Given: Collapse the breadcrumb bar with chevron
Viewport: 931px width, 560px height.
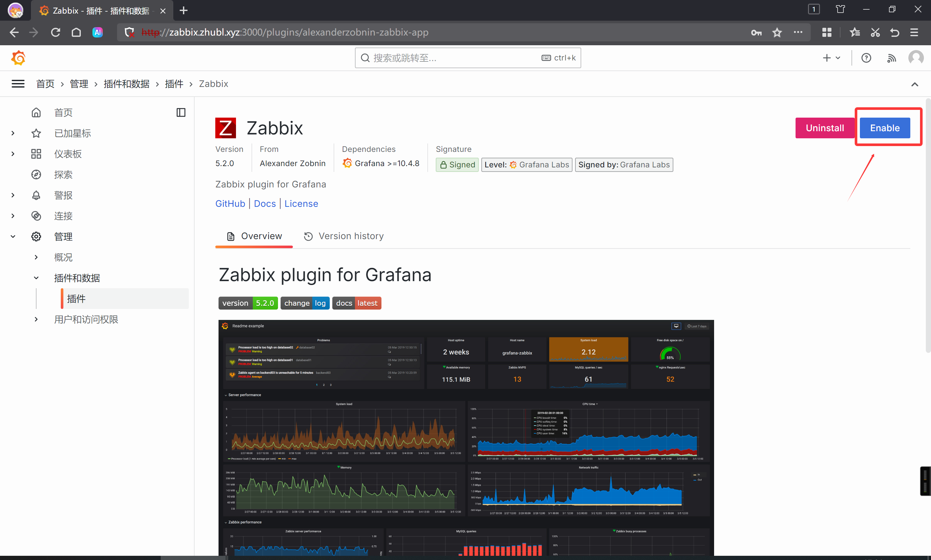Looking at the screenshot, I should pyautogui.click(x=915, y=84).
